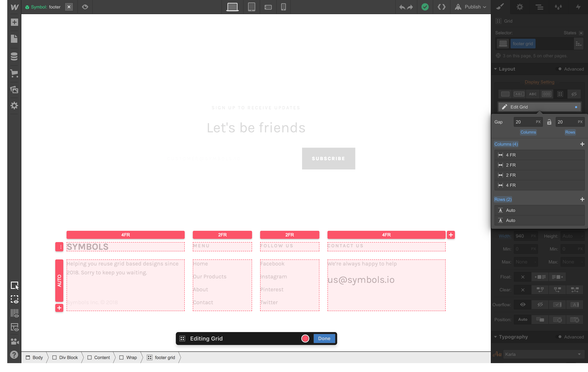
Task: Click the red circle beside Done
Action: [x=305, y=339]
